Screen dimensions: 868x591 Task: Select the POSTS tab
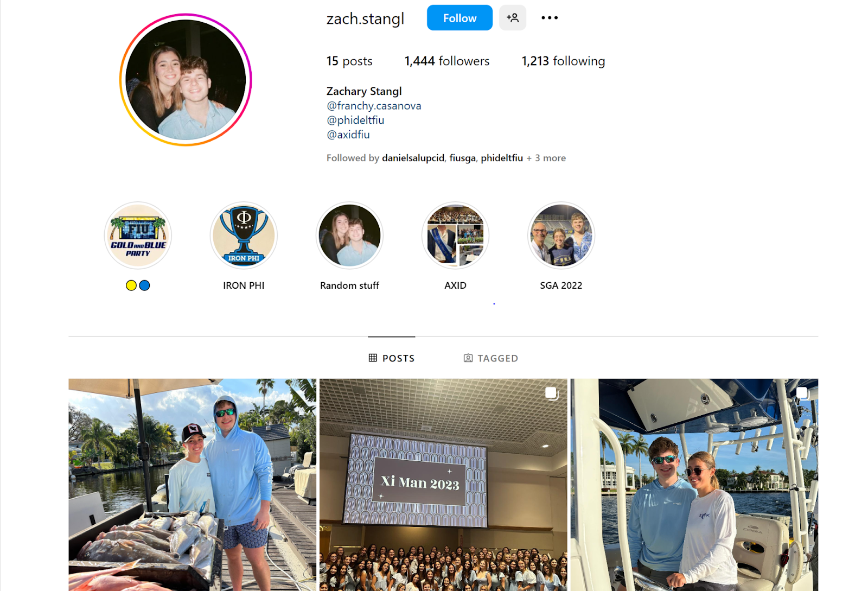(x=392, y=358)
